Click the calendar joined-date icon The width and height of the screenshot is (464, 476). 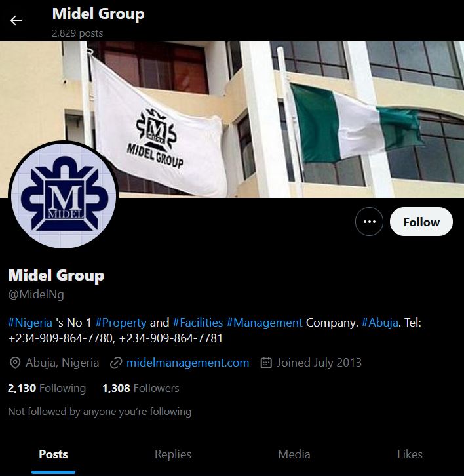click(266, 363)
